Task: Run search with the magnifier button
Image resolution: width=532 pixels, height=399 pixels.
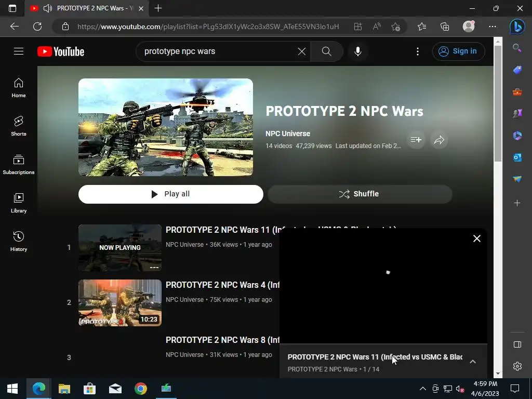Action: (x=326, y=51)
